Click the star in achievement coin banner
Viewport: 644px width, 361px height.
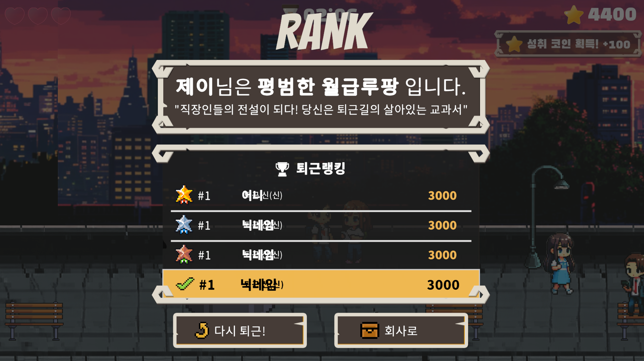pyautogui.click(x=514, y=44)
